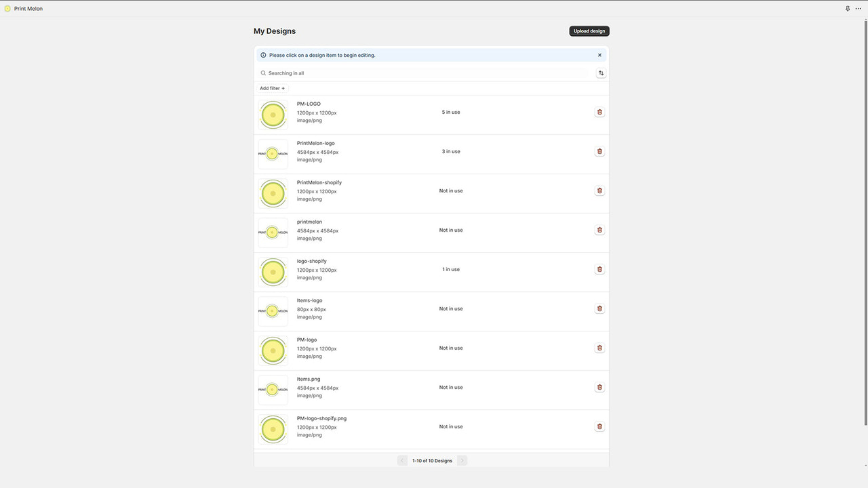Delete the logo-shopify design
The width and height of the screenshot is (868, 488).
pos(599,269)
